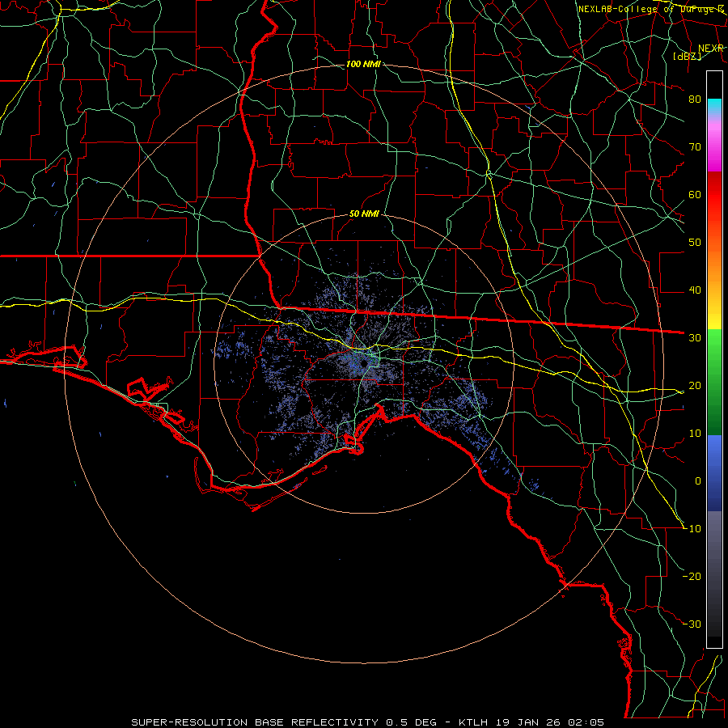Image resolution: width=728 pixels, height=728 pixels.
Task: Click the -10 dBZ scale value
Action: pyautogui.click(x=692, y=529)
